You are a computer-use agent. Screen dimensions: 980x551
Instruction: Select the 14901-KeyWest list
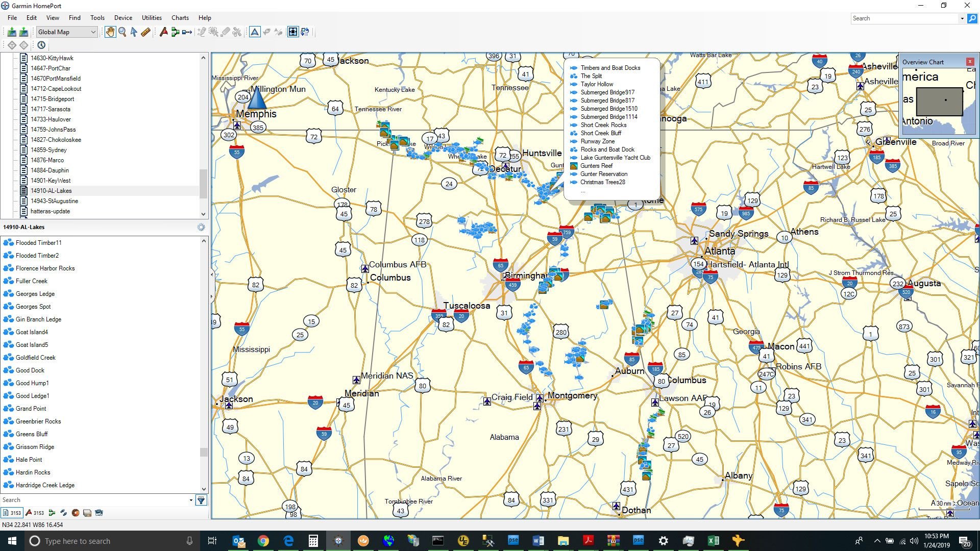51,181
